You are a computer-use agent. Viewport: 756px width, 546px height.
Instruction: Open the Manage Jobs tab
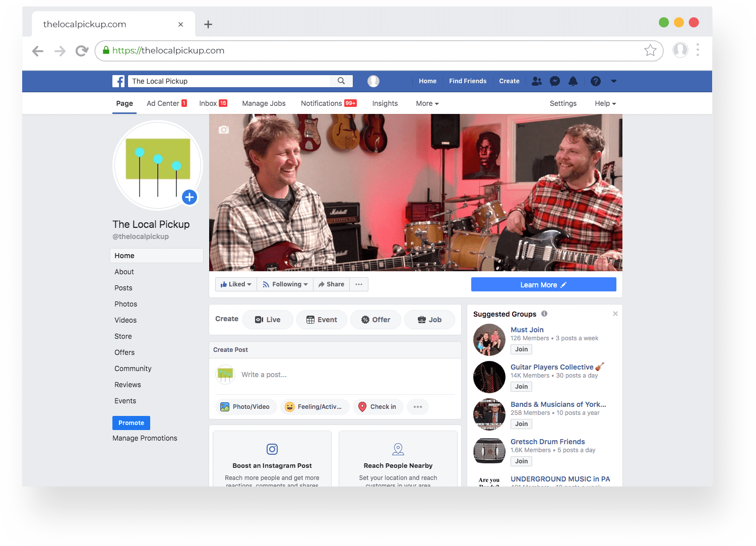264,103
